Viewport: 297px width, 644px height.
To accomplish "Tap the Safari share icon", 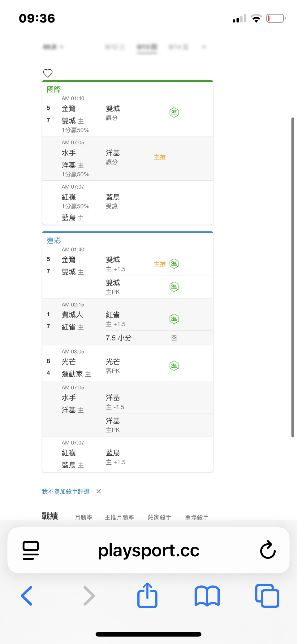I will [x=147, y=595].
